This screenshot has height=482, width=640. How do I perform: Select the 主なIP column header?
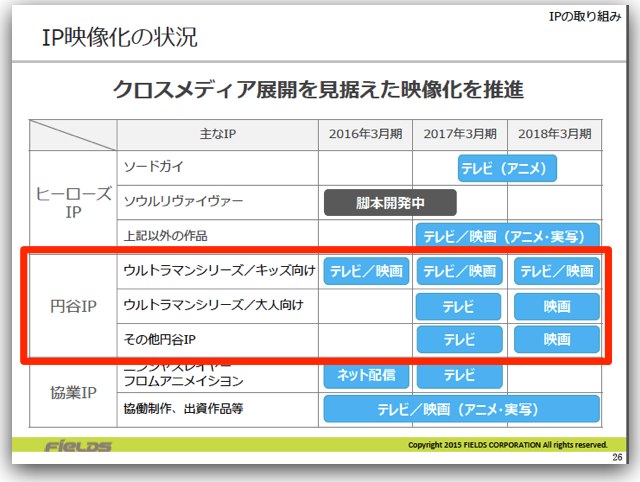218,134
